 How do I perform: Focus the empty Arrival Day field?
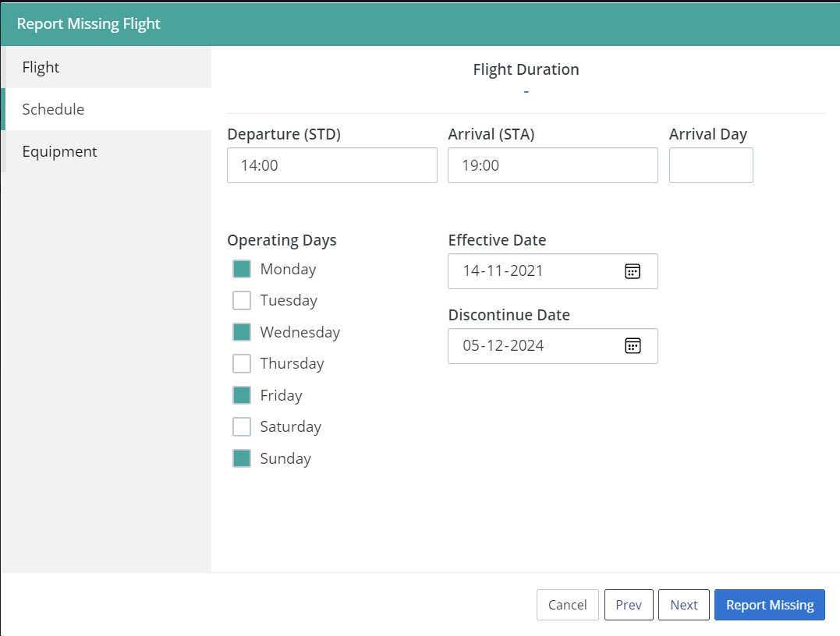pyautogui.click(x=711, y=165)
